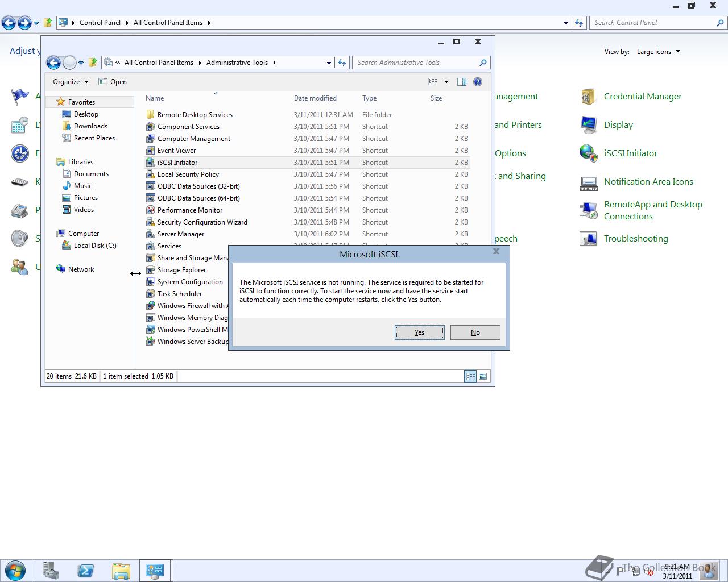The width and height of the screenshot is (728, 582).
Task: Click the Search Administrative Tools field
Action: click(x=421, y=63)
